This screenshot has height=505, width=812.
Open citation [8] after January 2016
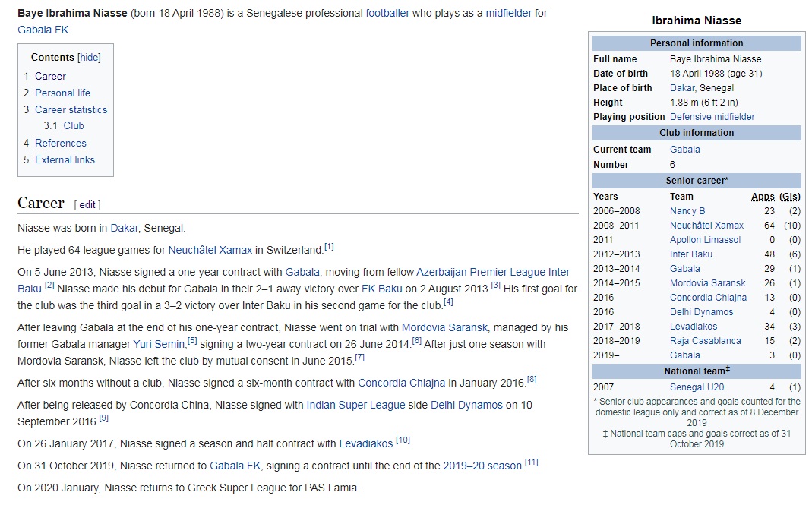[532, 380]
